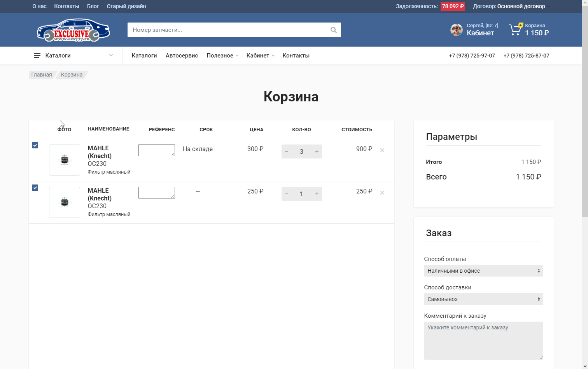Click the quantity value 3 field
The image size is (588, 369).
point(301,151)
